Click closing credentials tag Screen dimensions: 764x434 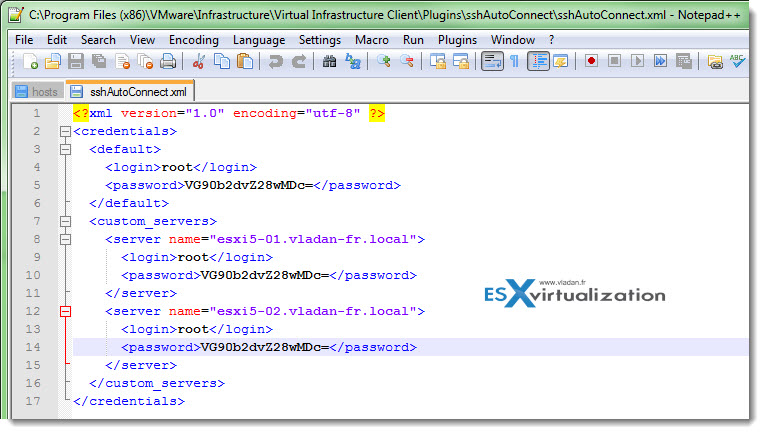pyautogui.click(x=129, y=401)
